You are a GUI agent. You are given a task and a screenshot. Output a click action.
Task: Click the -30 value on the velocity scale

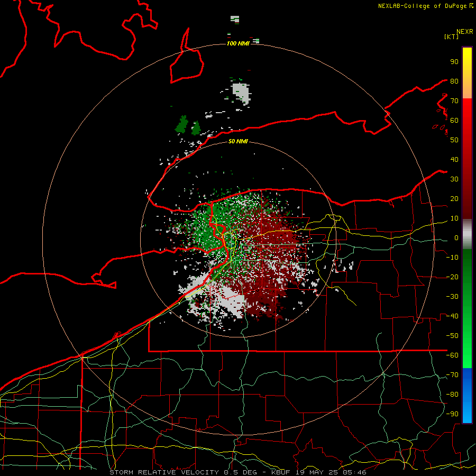tap(452, 297)
